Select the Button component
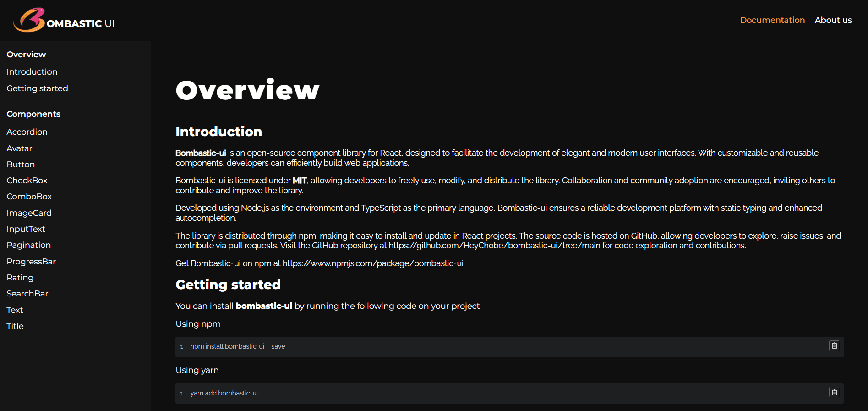The width and height of the screenshot is (868, 411). [x=21, y=164]
